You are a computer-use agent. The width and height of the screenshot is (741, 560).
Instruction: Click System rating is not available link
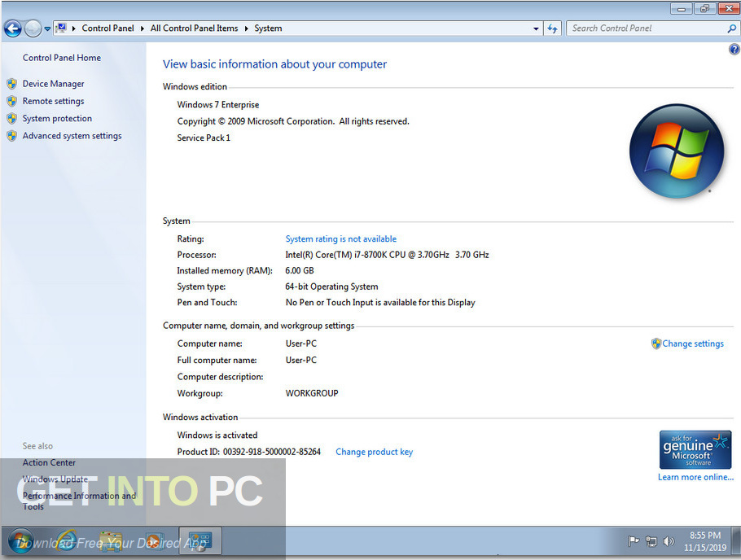[340, 239]
